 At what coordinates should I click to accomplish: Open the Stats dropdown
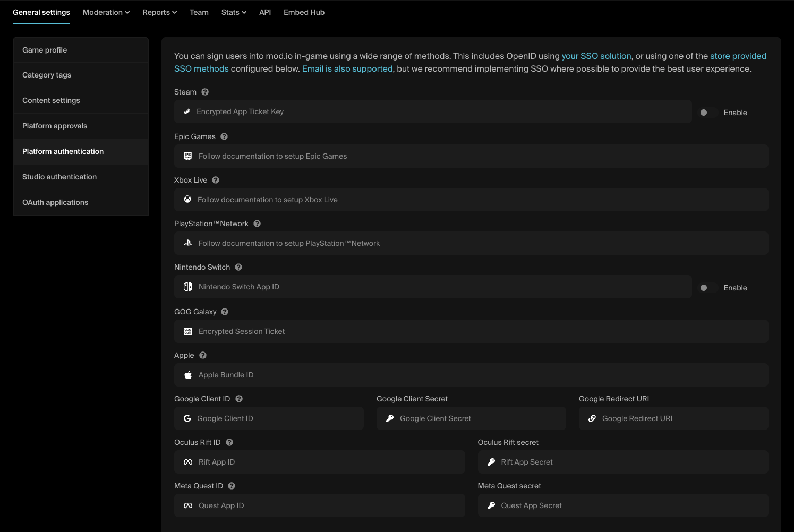[x=233, y=12]
